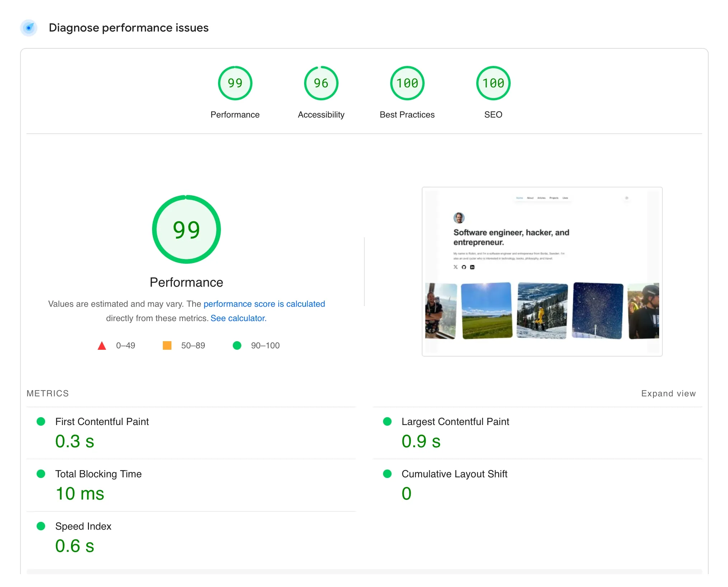Click the X (Twitter) icon in the preview

tap(456, 267)
